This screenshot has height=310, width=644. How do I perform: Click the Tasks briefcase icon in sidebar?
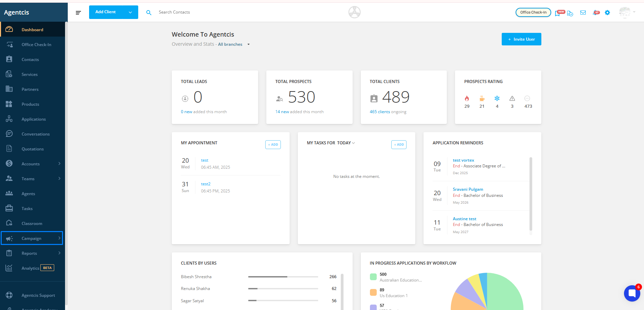pos(9,208)
